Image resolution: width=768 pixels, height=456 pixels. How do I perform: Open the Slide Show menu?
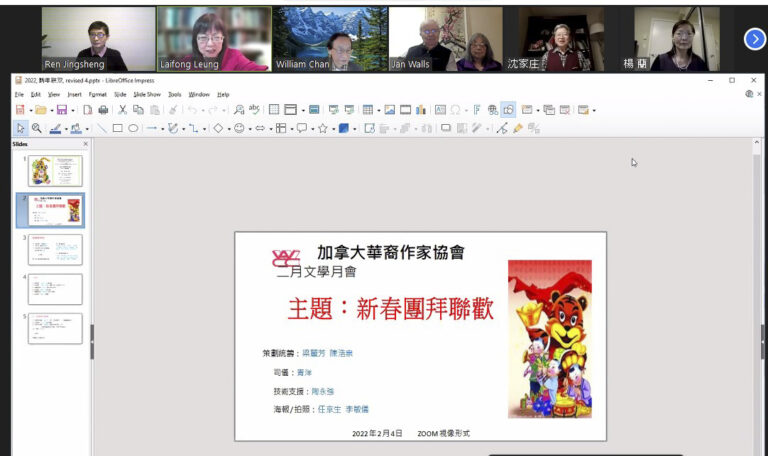click(147, 95)
